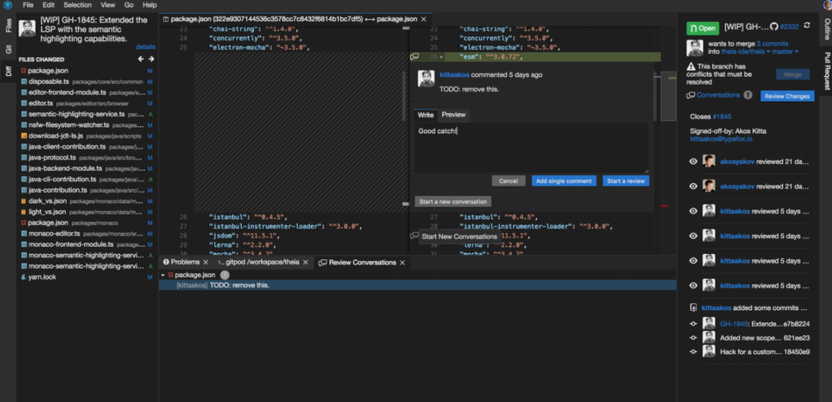Screen dimensions: 832x402
Task: Expand the details link under PR title
Action: tap(145, 47)
